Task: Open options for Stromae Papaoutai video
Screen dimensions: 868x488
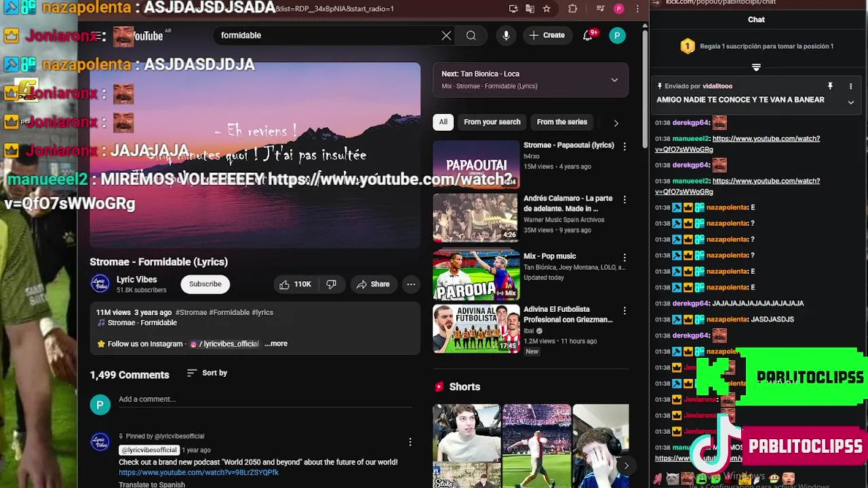Action: pyautogui.click(x=625, y=146)
